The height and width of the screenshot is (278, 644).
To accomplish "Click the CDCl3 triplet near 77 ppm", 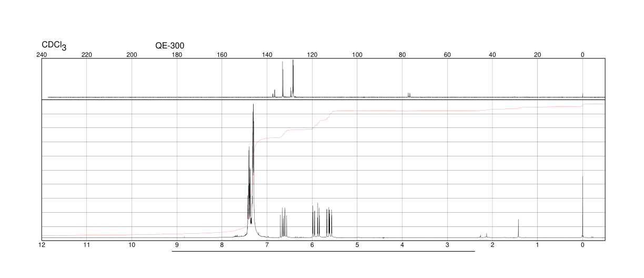I will pyautogui.click(x=409, y=95).
